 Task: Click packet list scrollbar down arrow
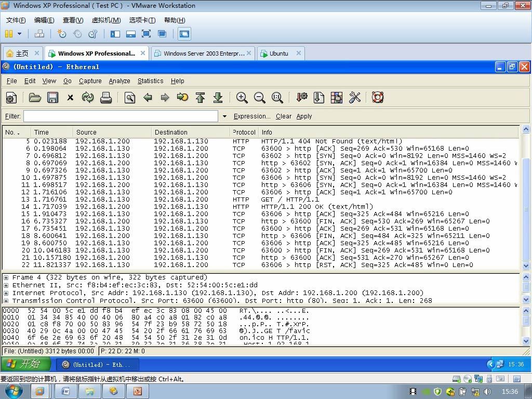pos(526,265)
